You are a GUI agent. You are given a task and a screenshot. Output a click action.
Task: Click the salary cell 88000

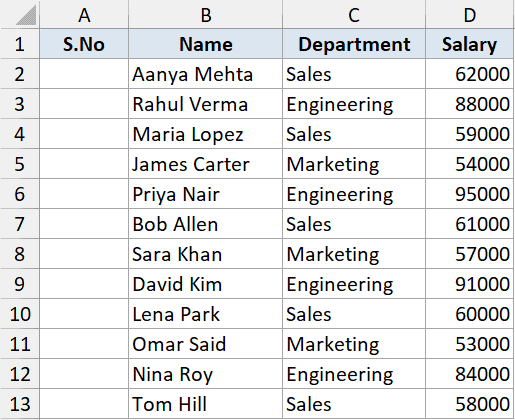pyautogui.click(x=469, y=104)
